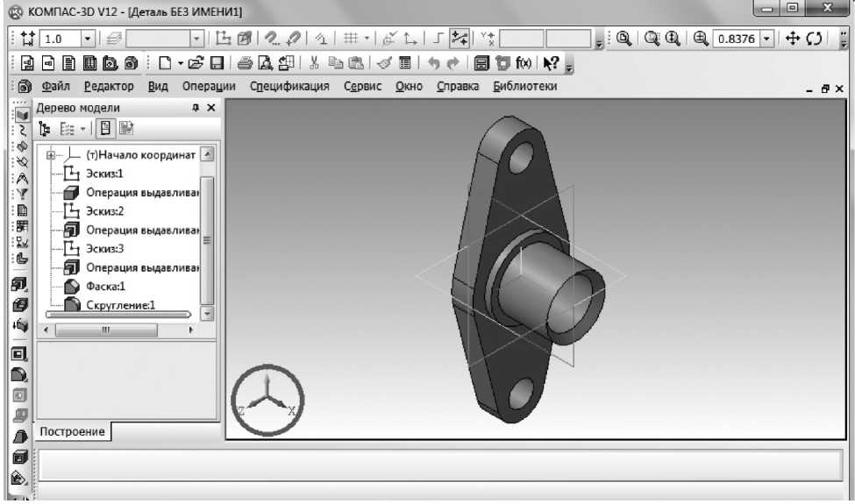Click the Cut scissors icon

coord(314,63)
